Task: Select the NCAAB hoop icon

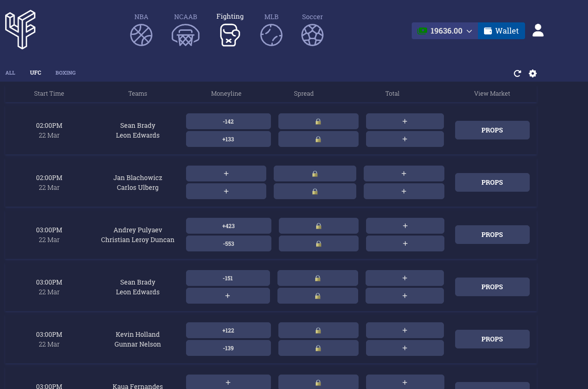Action: click(186, 35)
